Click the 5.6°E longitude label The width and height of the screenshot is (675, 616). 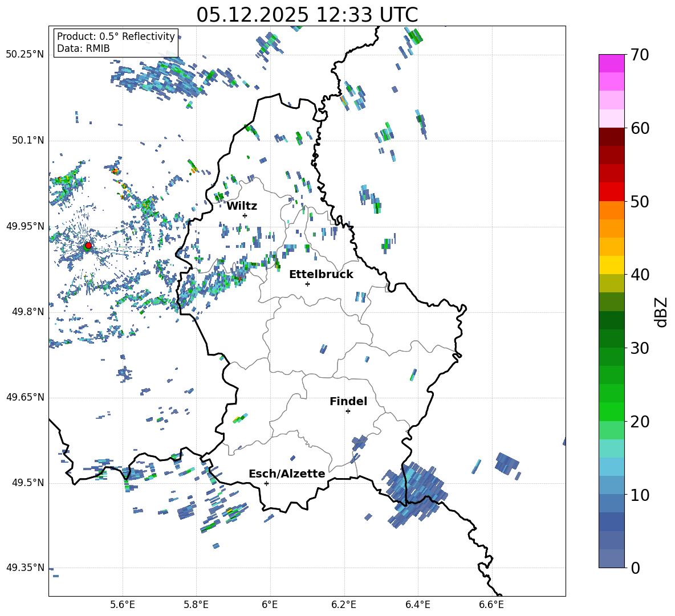tap(123, 605)
